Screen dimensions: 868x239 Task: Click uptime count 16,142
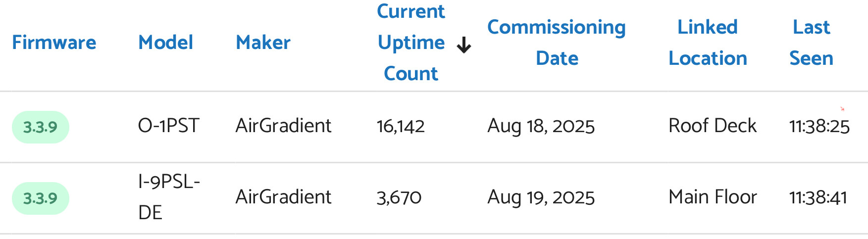401,126
